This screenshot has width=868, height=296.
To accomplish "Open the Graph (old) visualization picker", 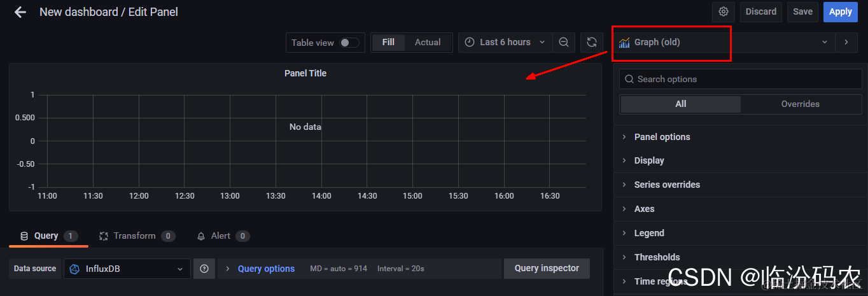I will pyautogui.click(x=724, y=42).
